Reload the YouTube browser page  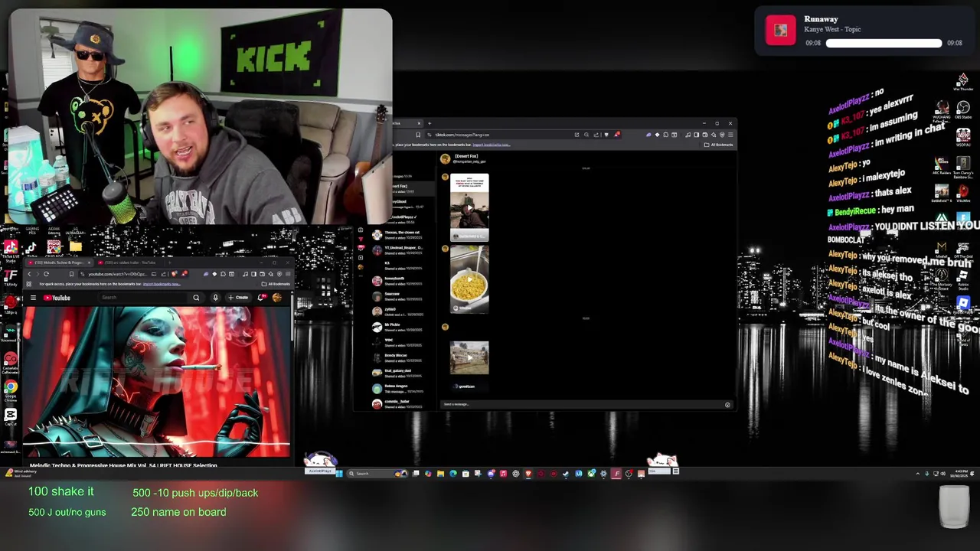pos(46,274)
